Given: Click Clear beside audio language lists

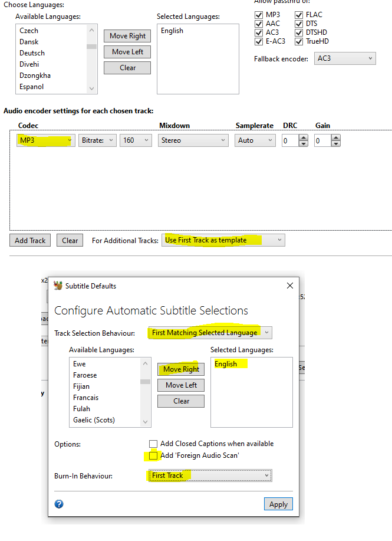Looking at the screenshot, I should pos(127,68).
